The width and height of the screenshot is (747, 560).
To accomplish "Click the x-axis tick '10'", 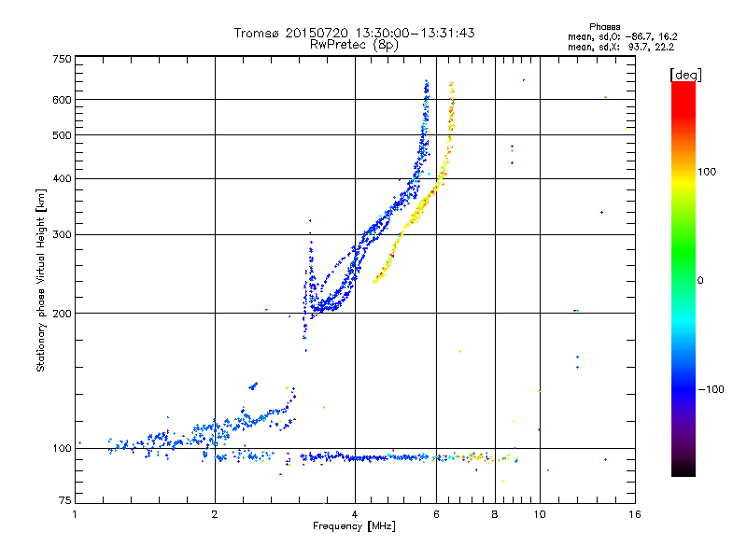I will [x=540, y=514].
